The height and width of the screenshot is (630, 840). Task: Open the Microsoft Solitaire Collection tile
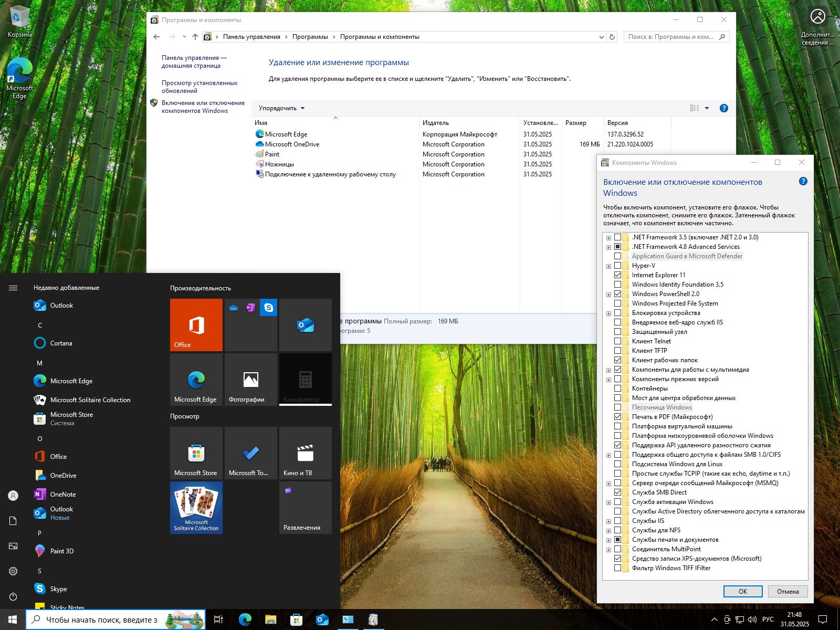(196, 507)
